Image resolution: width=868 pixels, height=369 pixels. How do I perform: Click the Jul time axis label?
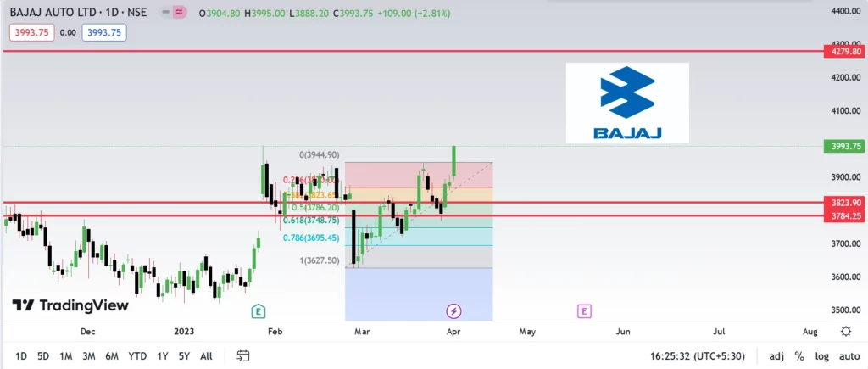click(x=719, y=332)
